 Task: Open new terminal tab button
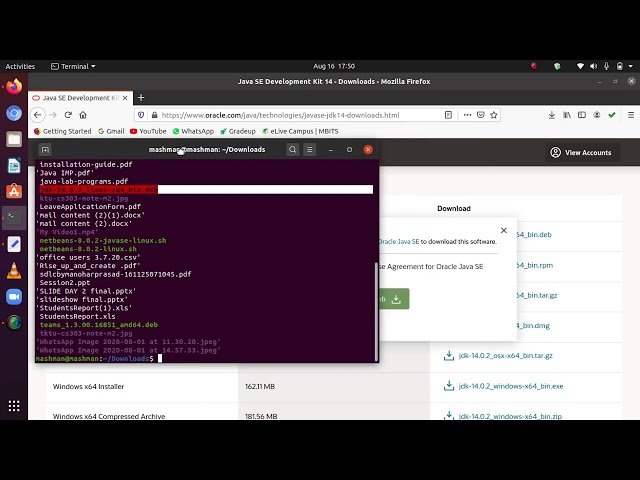point(45,150)
